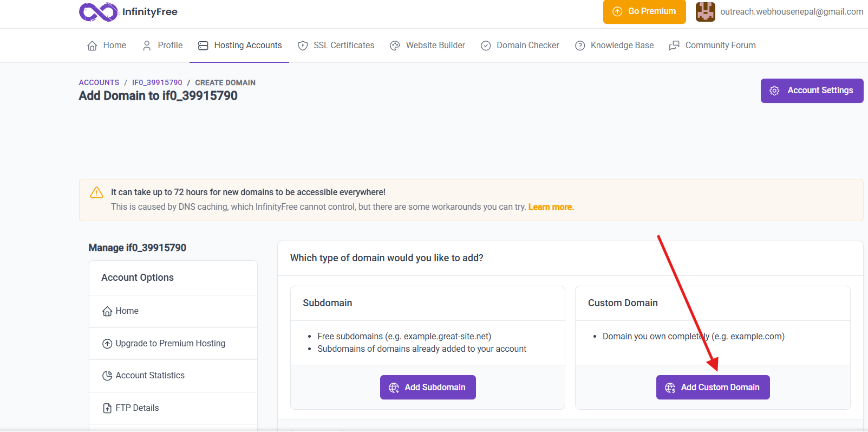The image size is (868, 432).
Task: Visit the Community Forum tab
Action: pos(712,46)
